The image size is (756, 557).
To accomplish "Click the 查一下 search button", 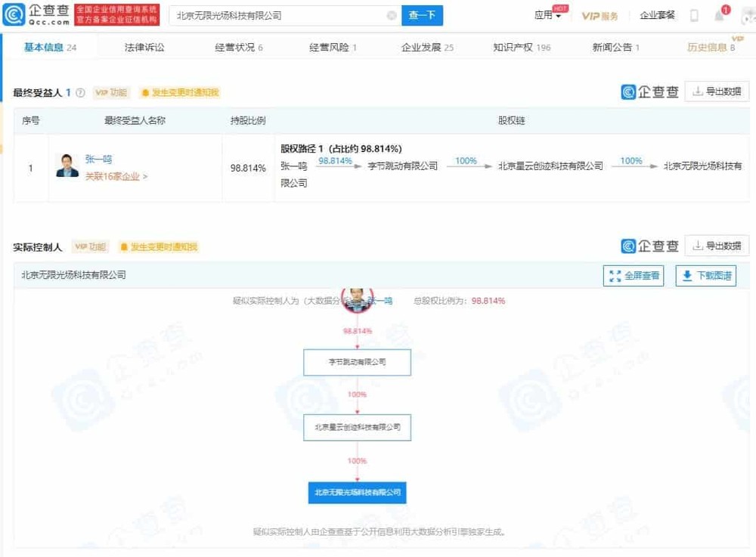I will pyautogui.click(x=422, y=15).
